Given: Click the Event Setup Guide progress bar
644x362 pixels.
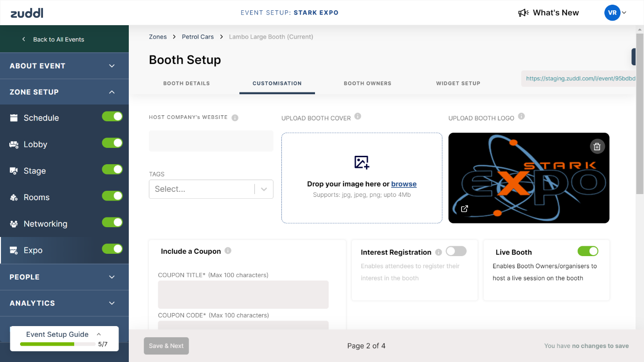Looking at the screenshot, I should click(x=58, y=344).
